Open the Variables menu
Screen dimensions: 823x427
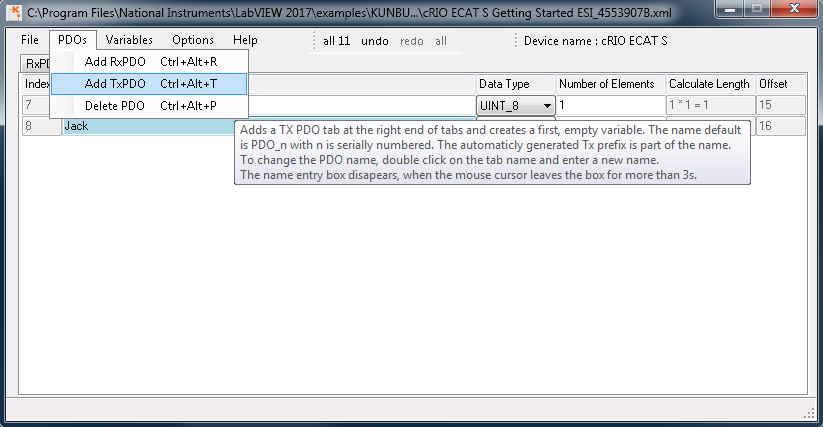[x=129, y=40]
